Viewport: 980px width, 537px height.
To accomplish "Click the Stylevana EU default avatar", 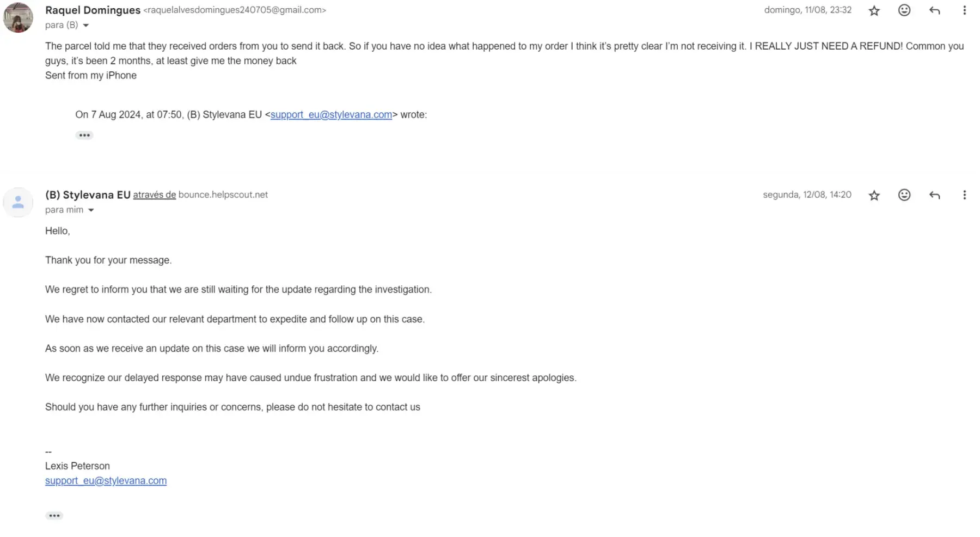I will click(18, 202).
